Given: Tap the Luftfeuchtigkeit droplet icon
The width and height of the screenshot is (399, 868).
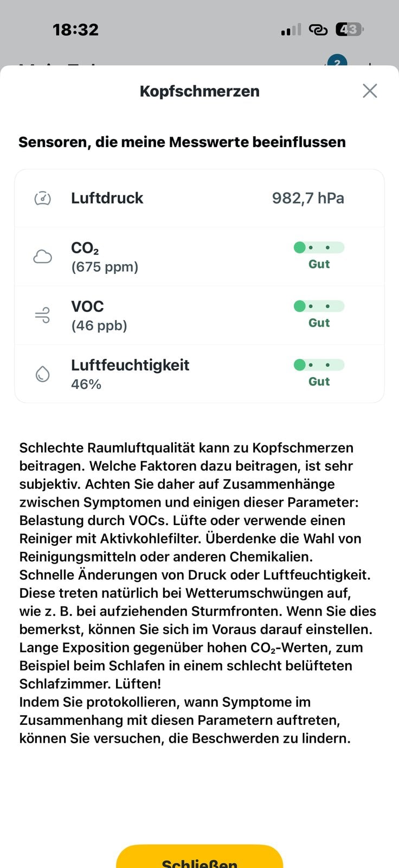Looking at the screenshot, I should 43,374.
